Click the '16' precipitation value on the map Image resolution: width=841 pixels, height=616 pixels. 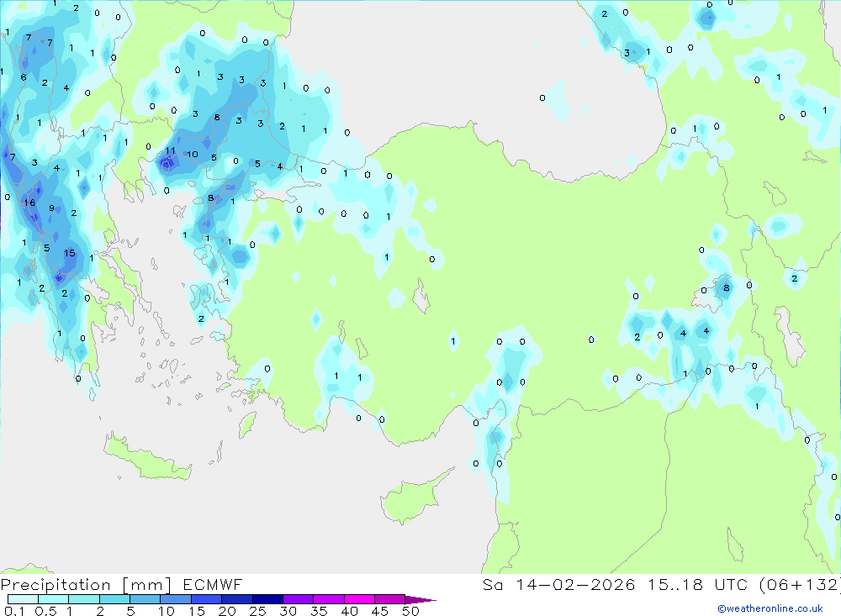[x=29, y=203]
